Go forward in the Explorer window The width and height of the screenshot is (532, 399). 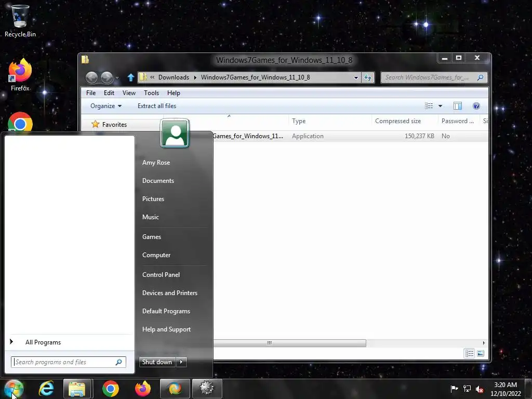point(107,78)
